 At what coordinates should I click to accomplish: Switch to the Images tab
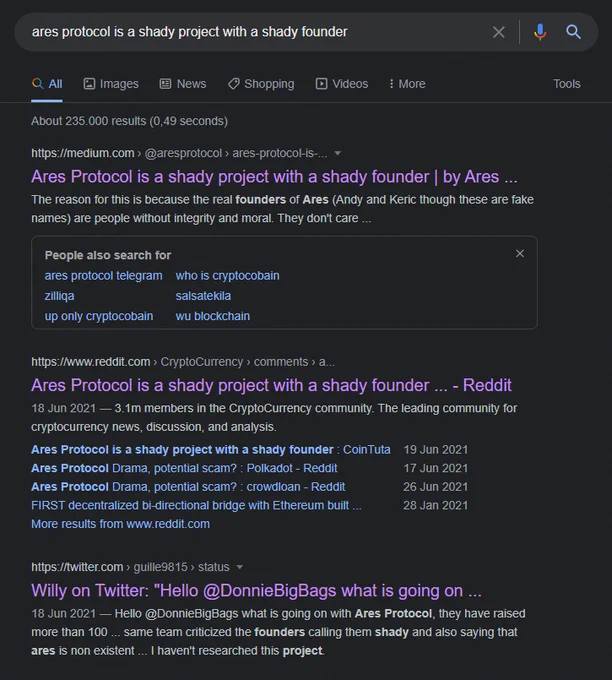[x=111, y=84]
